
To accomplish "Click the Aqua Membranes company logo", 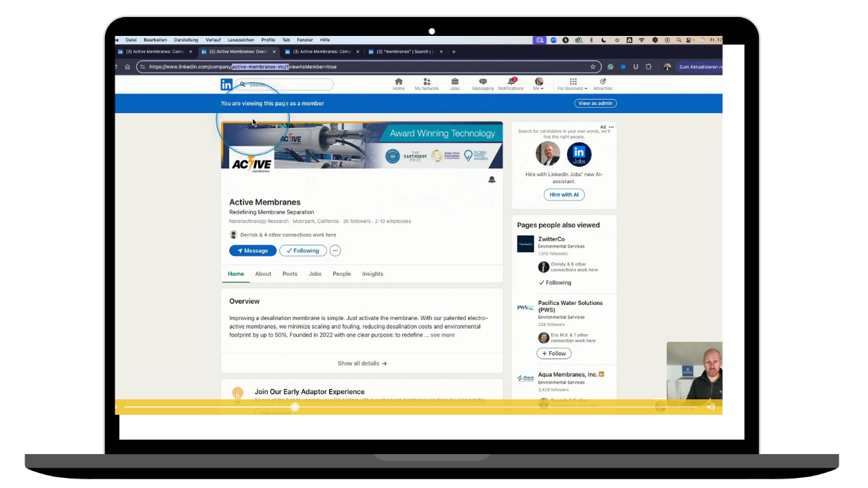I will click(526, 378).
